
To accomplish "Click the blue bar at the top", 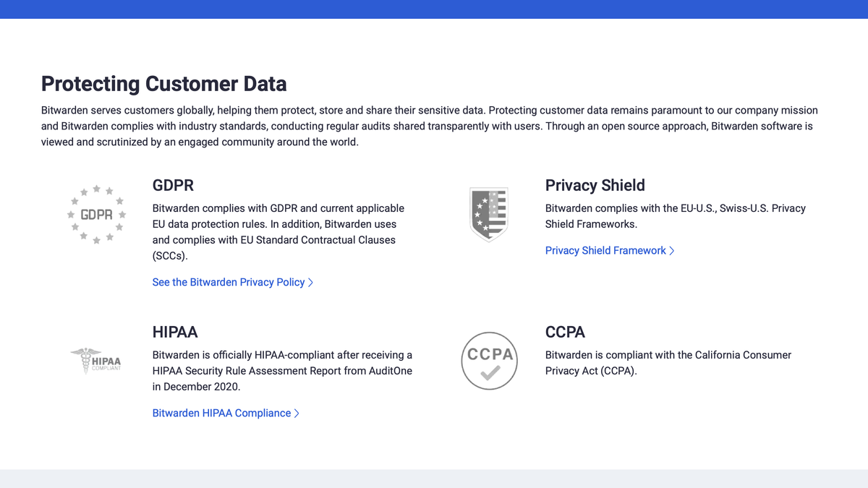I will click(434, 9).
